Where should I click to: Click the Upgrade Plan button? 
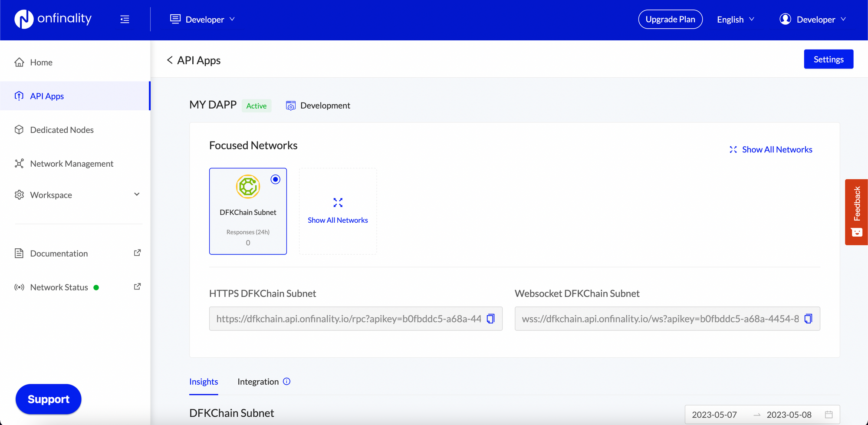pos(670,19)
